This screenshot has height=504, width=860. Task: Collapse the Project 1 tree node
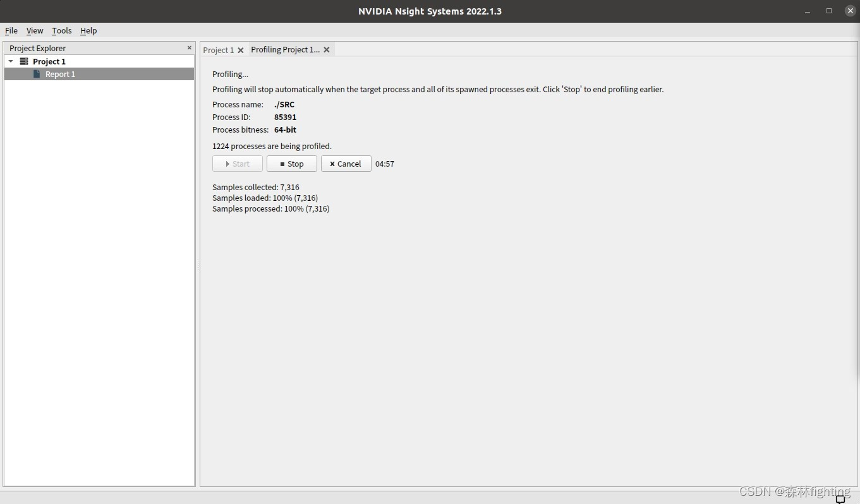tap(10, 61)
